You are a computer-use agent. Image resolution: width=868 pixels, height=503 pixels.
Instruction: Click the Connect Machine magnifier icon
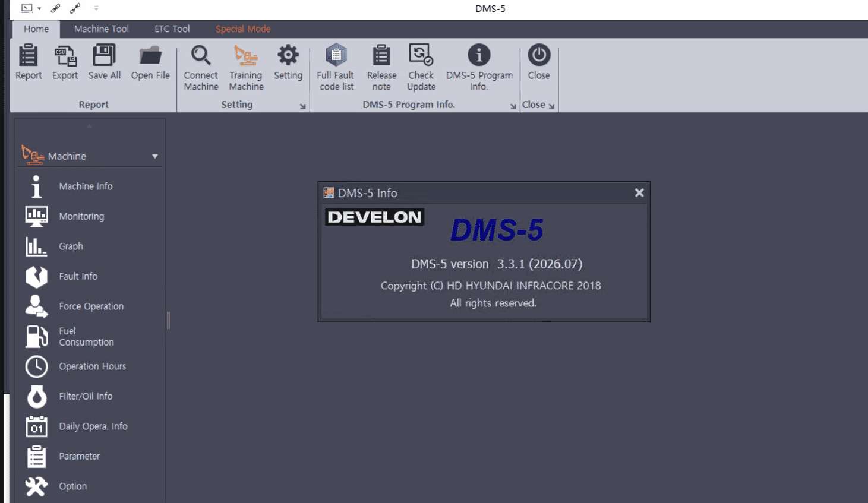click(201, 55)
